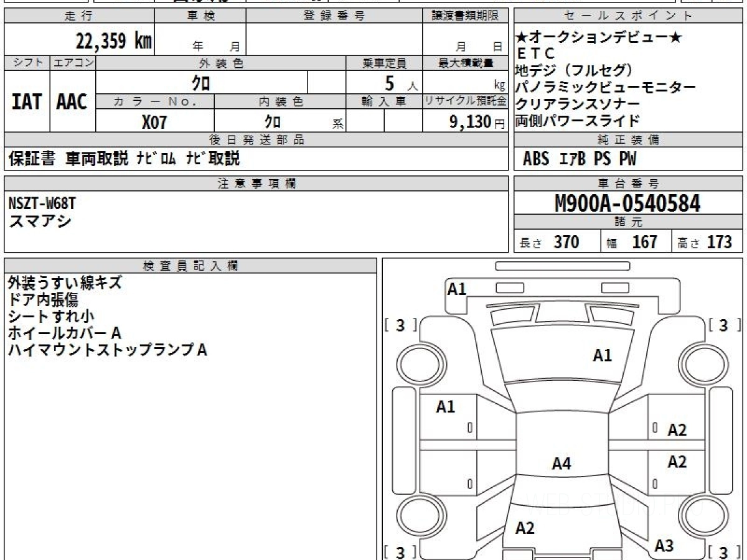Select 保証書 in shipped parts row
This screenshot has width=747, height=560.
coord(32,159)
